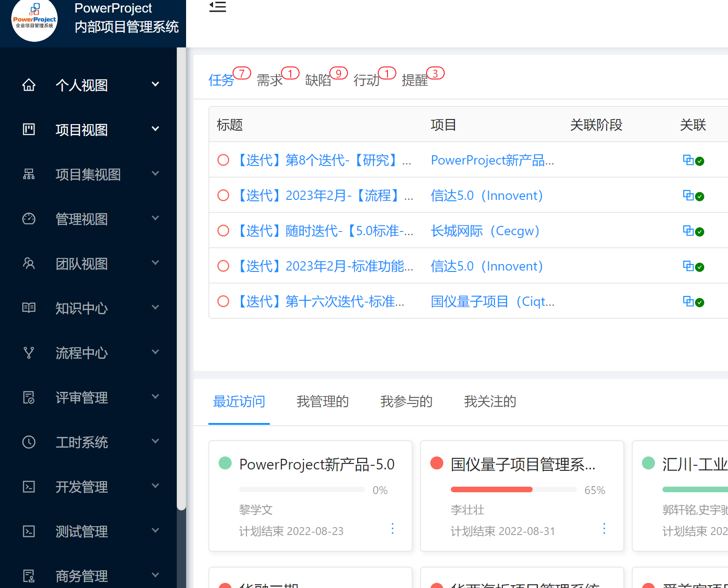The width and height of the screenshot is (728, 588).
Task: Switch to the 提醒 tab
Action: (x=415, y=80)
